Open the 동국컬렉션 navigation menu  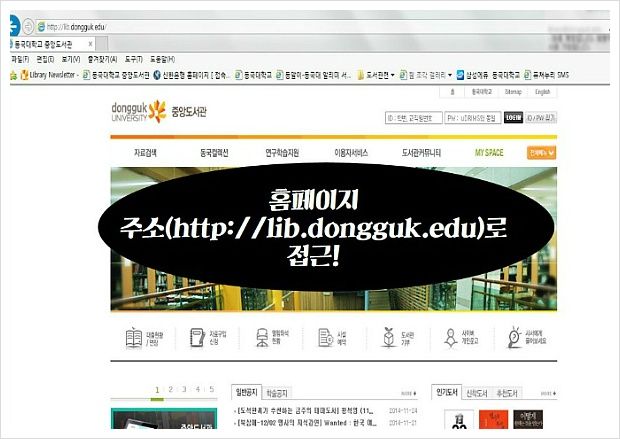click(214, 153)
